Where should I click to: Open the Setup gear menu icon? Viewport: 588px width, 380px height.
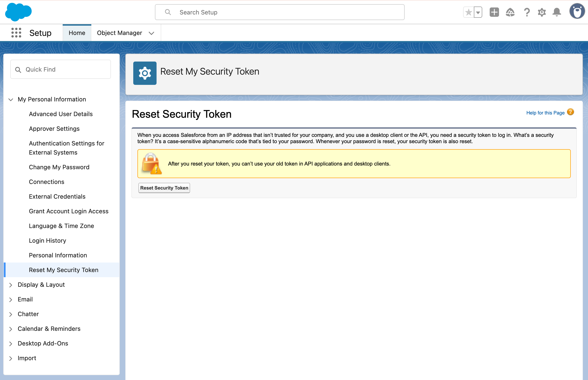(542, 12)
